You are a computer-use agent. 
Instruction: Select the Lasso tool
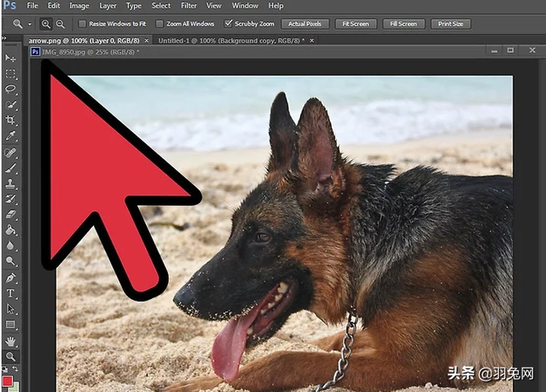[10, 89]
